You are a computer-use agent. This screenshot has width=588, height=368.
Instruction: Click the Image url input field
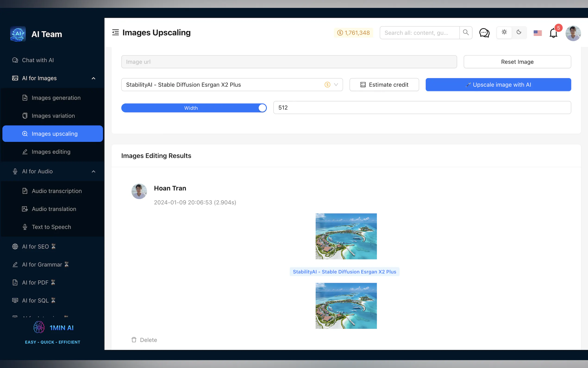[x=289, y=62]
